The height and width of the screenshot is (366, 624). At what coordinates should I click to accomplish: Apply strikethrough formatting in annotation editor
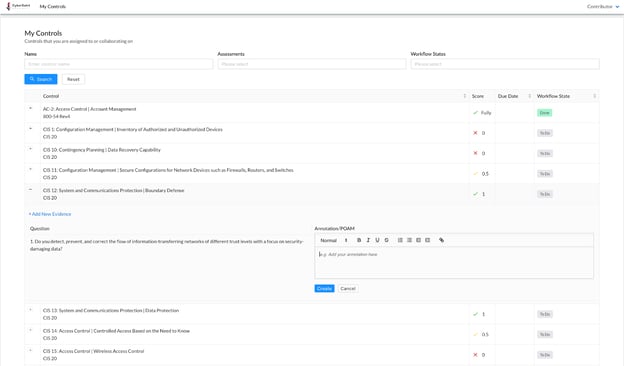pos(386,240)
